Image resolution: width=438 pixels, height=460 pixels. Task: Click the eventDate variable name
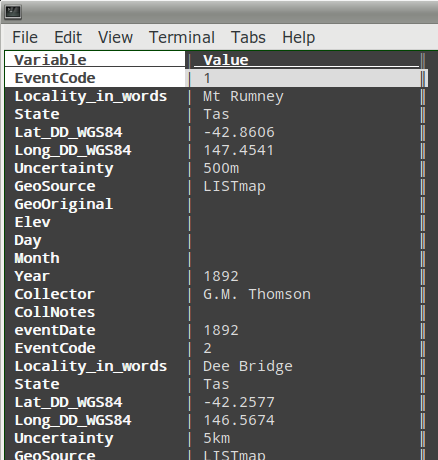point(55,330)
